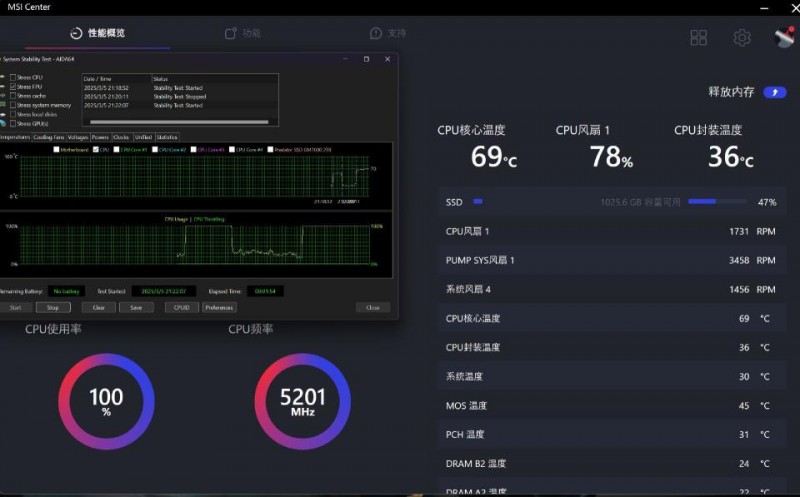800x497 pixels.
Task: Click the 系统风扇 4 1456 RPM row
Action: click(611, 289)
